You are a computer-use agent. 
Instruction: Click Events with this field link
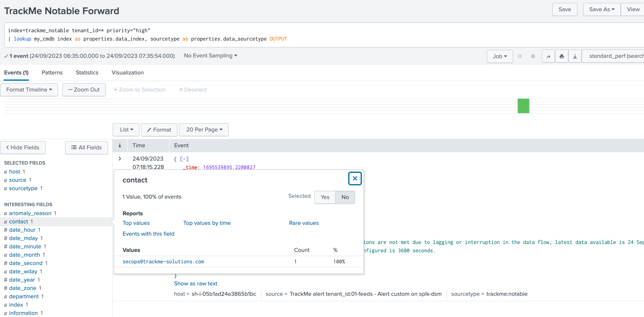[x=148, y=234]
